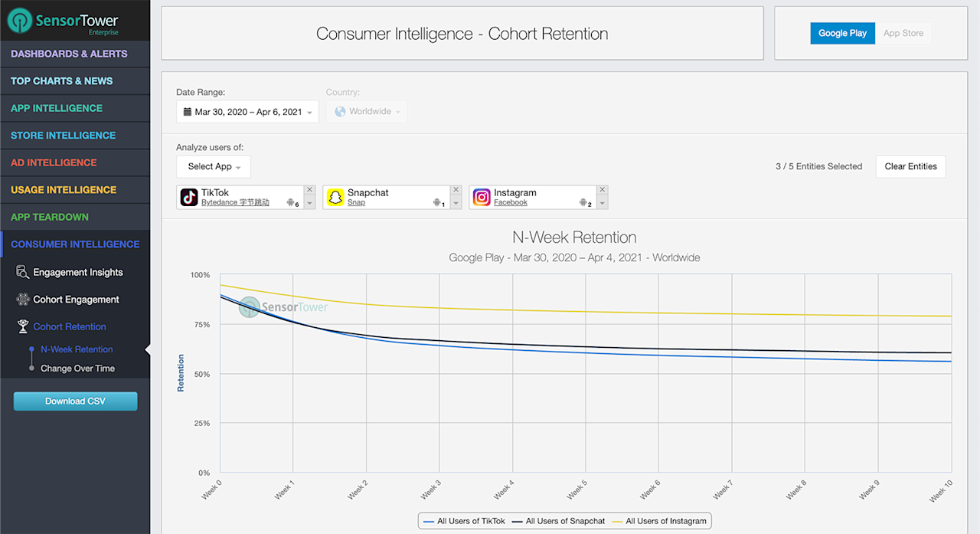980x534 pixels.
Task: Select Cohort Retention in sidebar
Action: click(x=70, y=326)
